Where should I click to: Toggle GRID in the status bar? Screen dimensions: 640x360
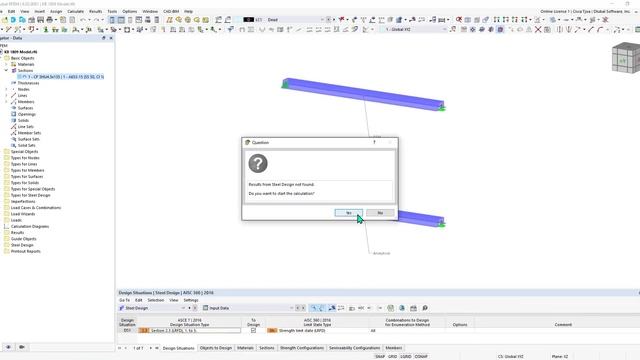pyautogui.click(x=392, y=356)
